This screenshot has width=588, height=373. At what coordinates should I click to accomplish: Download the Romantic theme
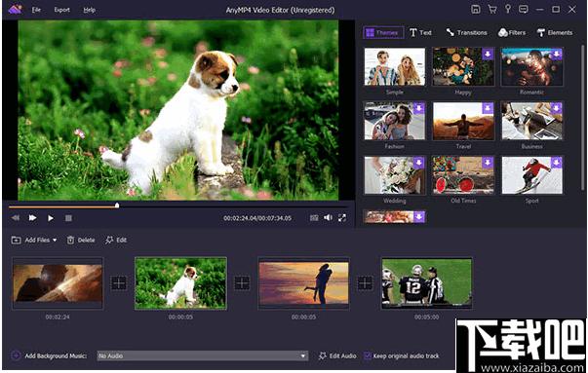(557, 54)
